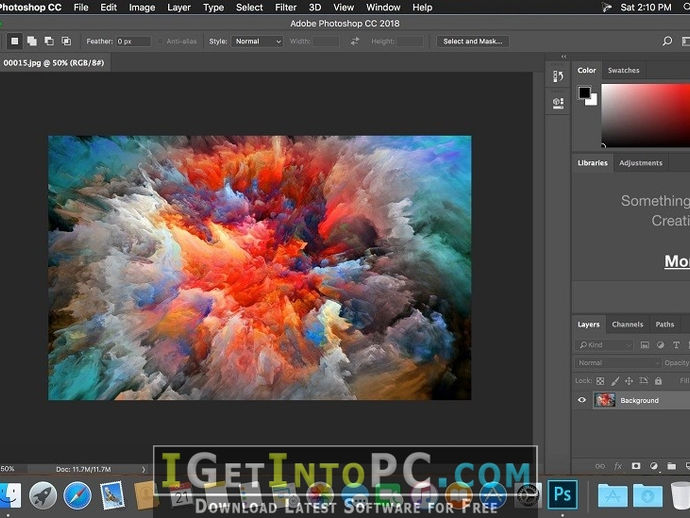Pick a color in the red color field
This screenshot has height=518, width=690.
pyautogui.click(x=646, y=115)
